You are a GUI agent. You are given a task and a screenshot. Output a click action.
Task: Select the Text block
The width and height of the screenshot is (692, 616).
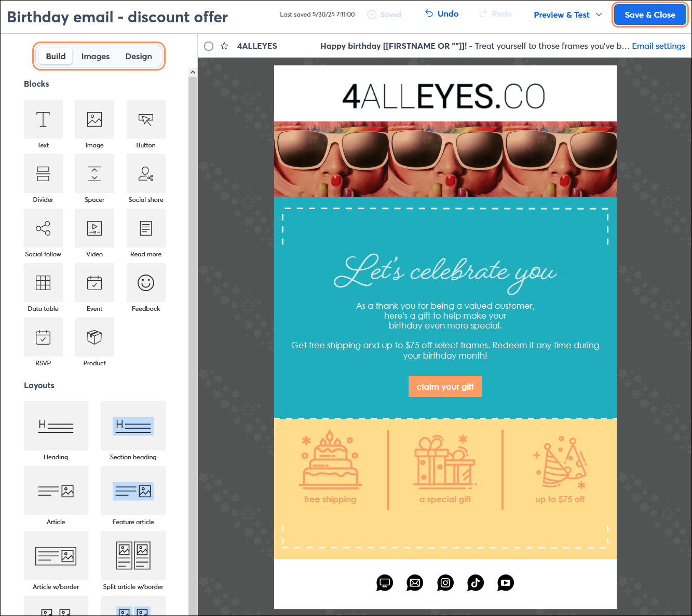click(x=43, y=119)
